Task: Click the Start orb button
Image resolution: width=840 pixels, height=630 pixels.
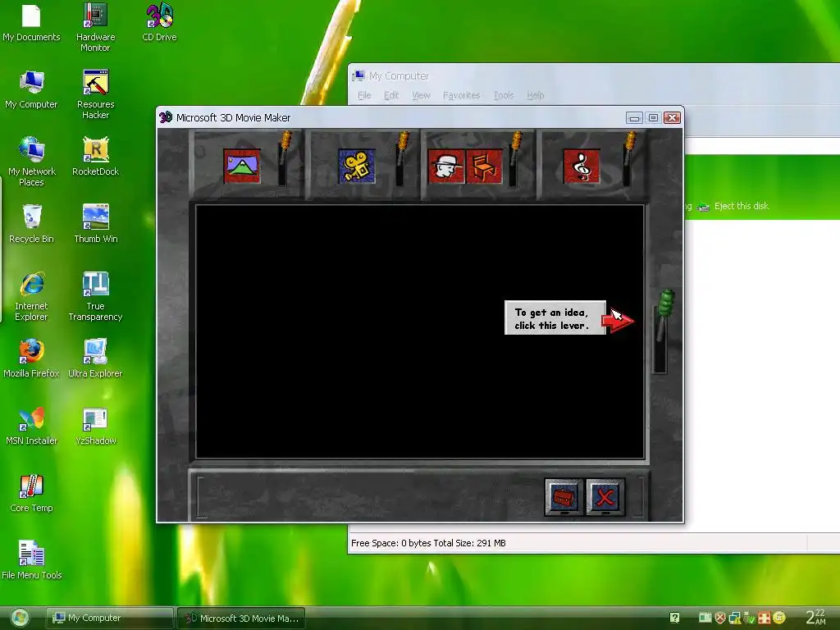Action: pyautogui.click(x=20, y=619)
